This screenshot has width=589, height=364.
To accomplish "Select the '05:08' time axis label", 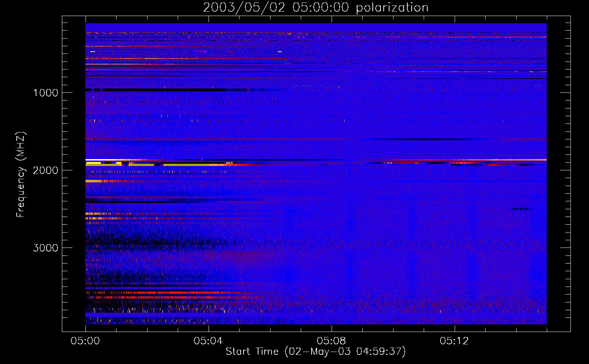I will pos(331,341).
